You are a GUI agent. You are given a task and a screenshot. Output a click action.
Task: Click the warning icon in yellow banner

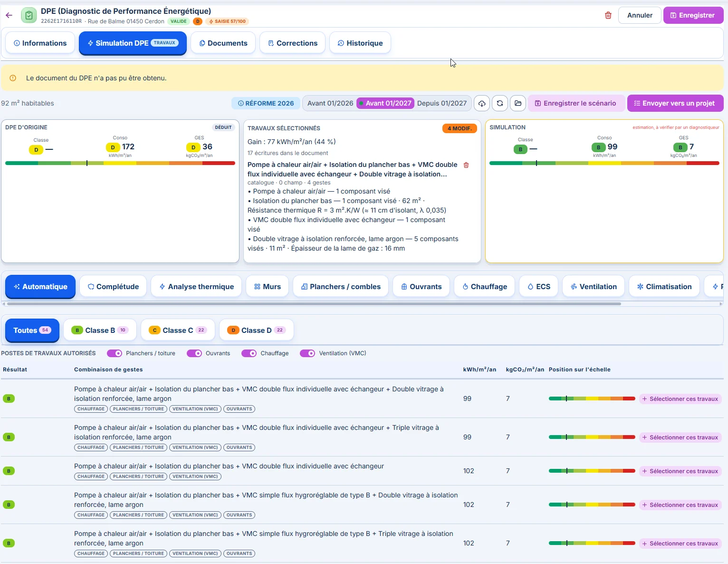pos(13,78)
